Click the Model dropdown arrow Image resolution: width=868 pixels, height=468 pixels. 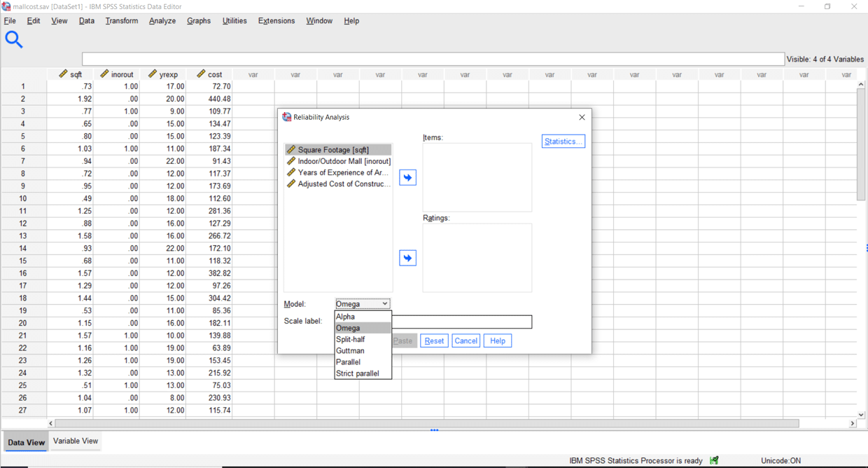click(x=385, y=303)
